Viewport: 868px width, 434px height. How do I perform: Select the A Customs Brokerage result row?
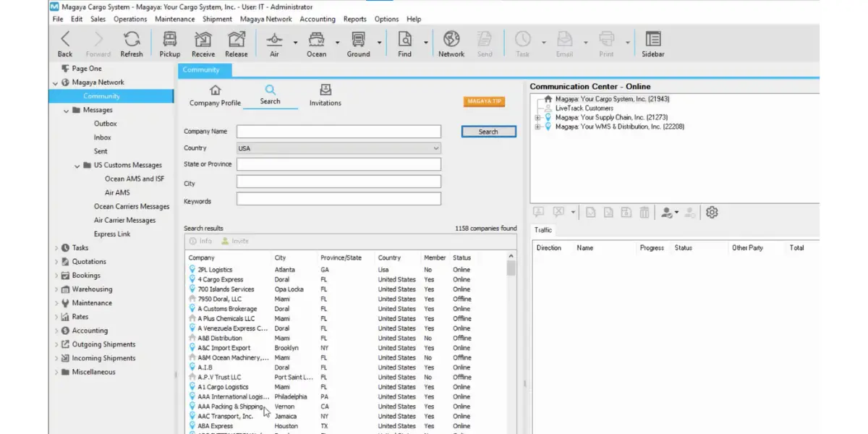click(x=346, y=309)
